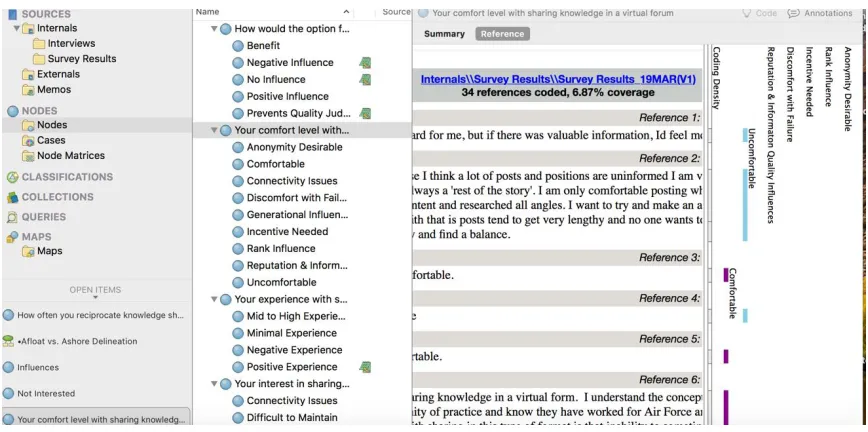Screen dimensions: 868x432
Task: Open the Cases folder icon
Action: coord(28,141)
